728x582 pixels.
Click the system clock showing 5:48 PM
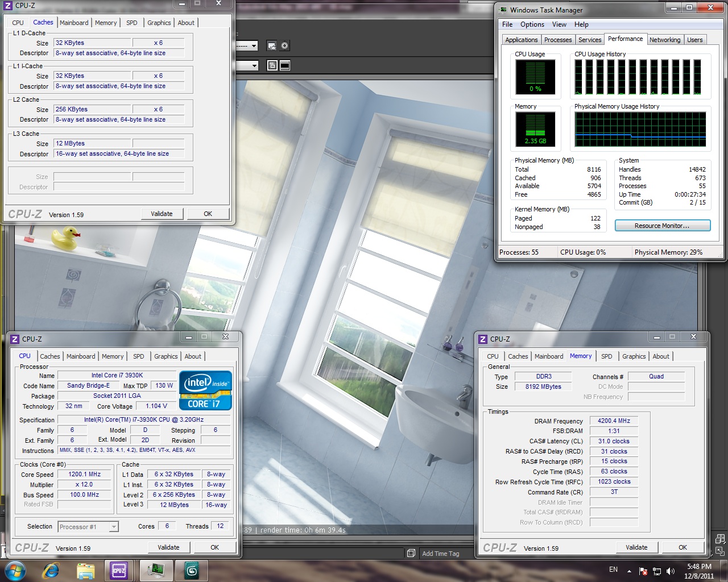tap(699, 567)
